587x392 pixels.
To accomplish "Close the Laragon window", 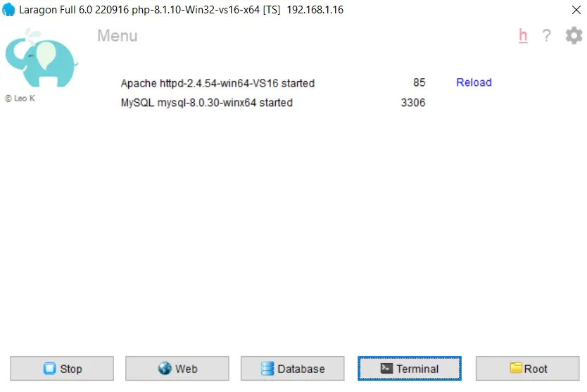I will [x=576, y=10].
